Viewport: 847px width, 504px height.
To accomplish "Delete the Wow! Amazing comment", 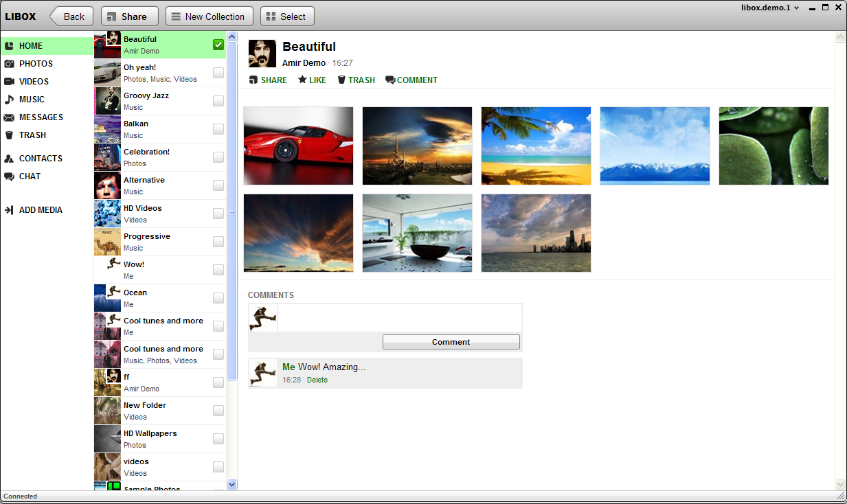I will 317,380.
